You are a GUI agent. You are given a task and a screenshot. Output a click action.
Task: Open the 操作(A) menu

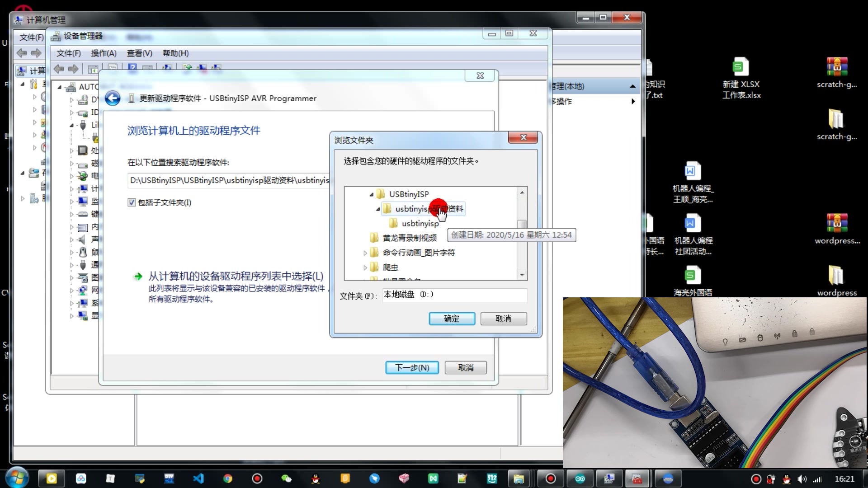(x=104, y=53)
